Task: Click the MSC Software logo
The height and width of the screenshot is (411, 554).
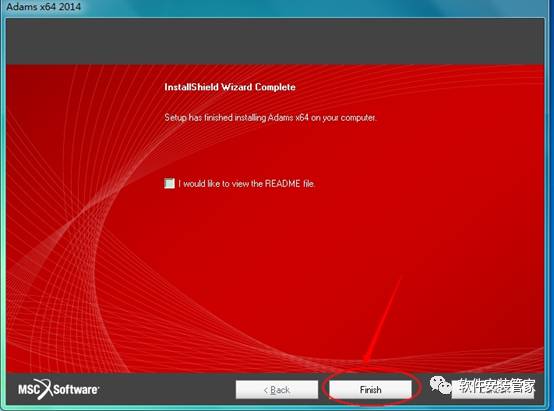Action: click(59, 389)
